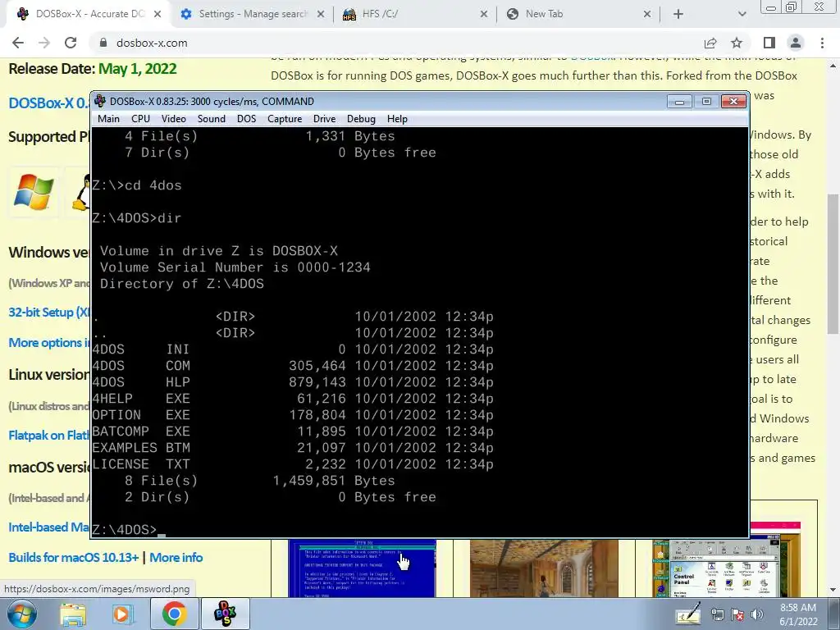Viewport: 840px width, 630px height.
Task: Maximize the DOSBox-X emulator window
Action: pos(706,101)
